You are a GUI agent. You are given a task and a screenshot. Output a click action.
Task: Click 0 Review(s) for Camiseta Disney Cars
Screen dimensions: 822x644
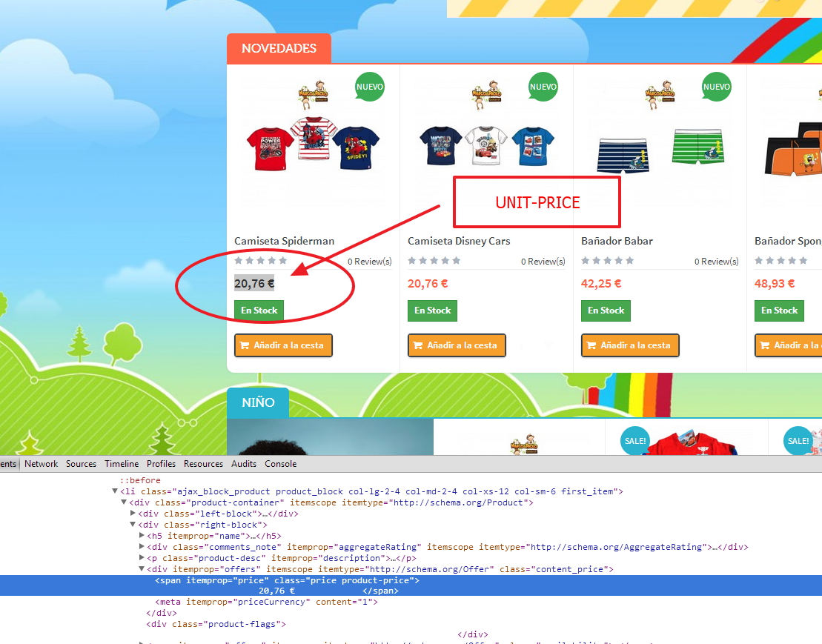click(x=543, y=262)
